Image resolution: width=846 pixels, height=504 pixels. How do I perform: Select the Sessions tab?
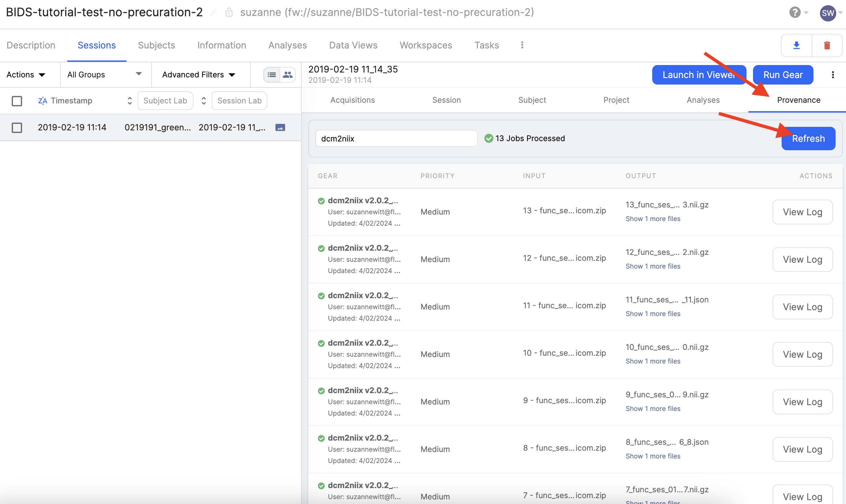[97, 45]
